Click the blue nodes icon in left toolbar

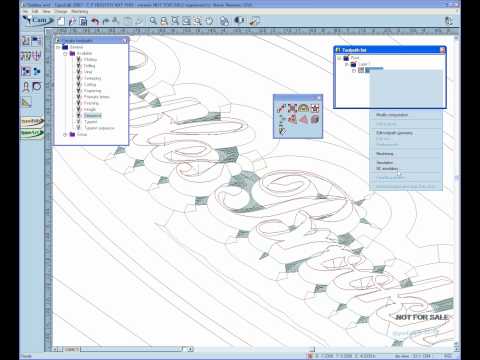[37, 71]
